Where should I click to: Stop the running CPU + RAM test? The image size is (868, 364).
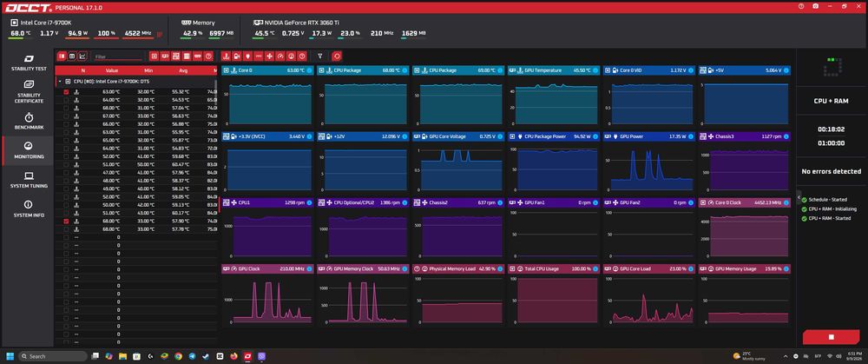831,337
